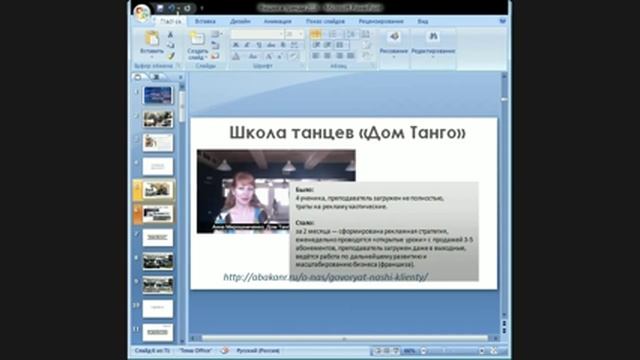This screenshot has height=360, width=640.
Task: Switch to the Главная ribbon tab
Action: pos(170,21)
